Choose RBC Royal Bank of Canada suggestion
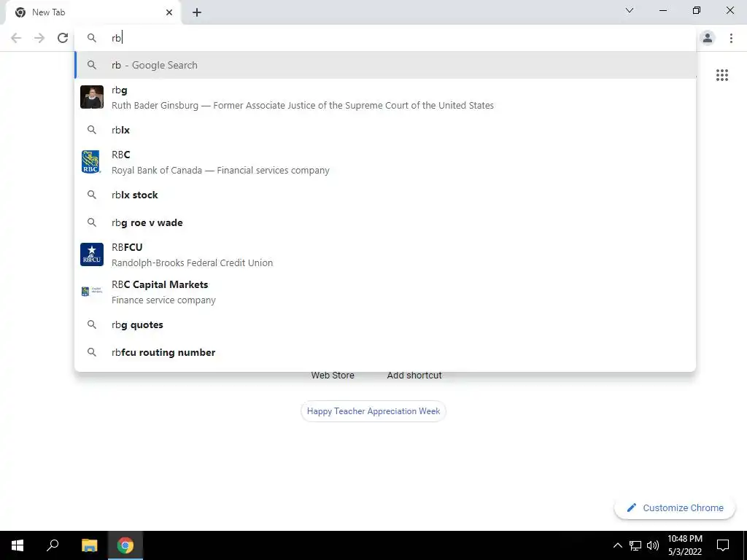The width and height of the screenshot is (747, 560). click(x=385, y=163)
